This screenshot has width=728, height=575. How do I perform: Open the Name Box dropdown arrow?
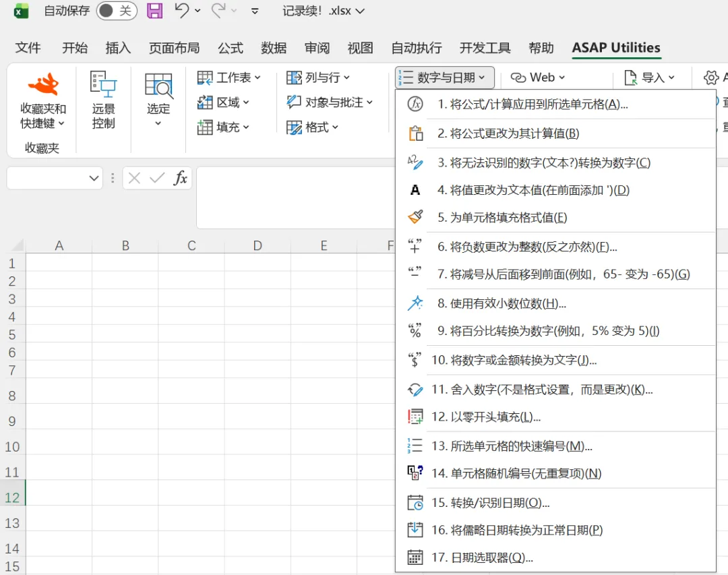[x=94, y=179]
